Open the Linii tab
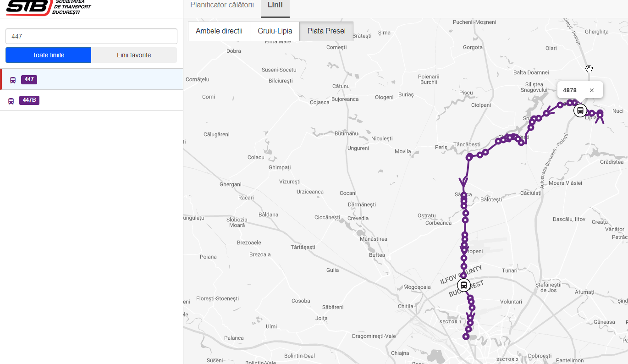The width and height of the screenshot is (628, 364). point(275,5)
